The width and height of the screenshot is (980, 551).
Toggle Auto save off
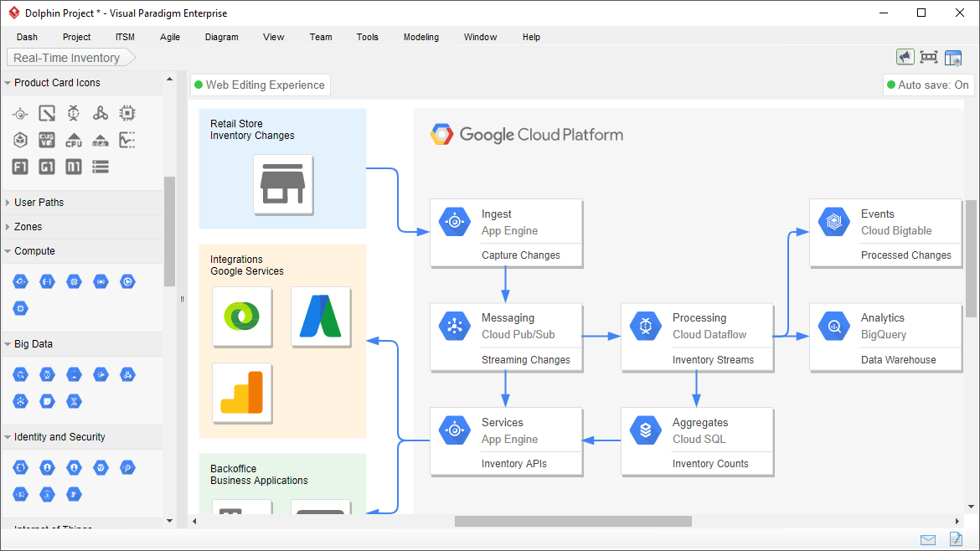pos(928,85)
